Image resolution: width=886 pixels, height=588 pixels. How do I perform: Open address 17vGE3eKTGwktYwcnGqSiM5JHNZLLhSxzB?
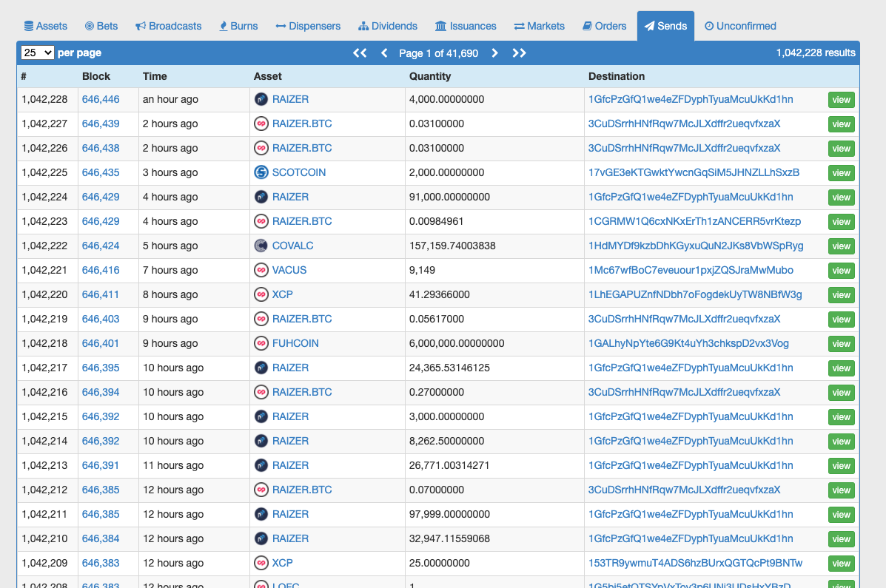point(694,172)
